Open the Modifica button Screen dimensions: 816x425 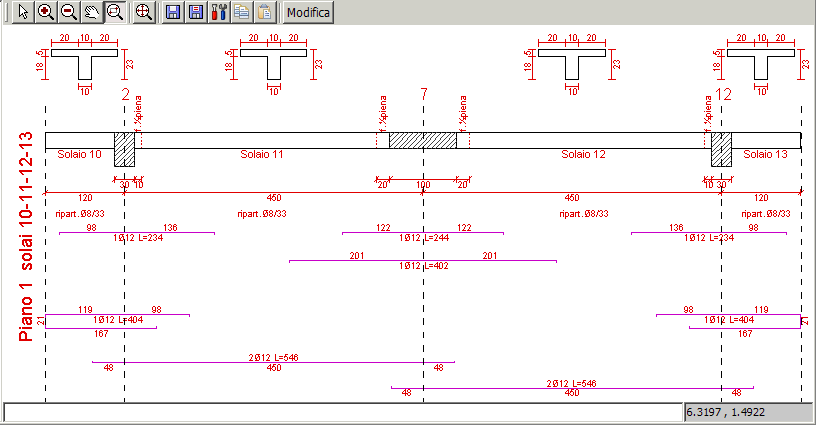tap(308, 12)
